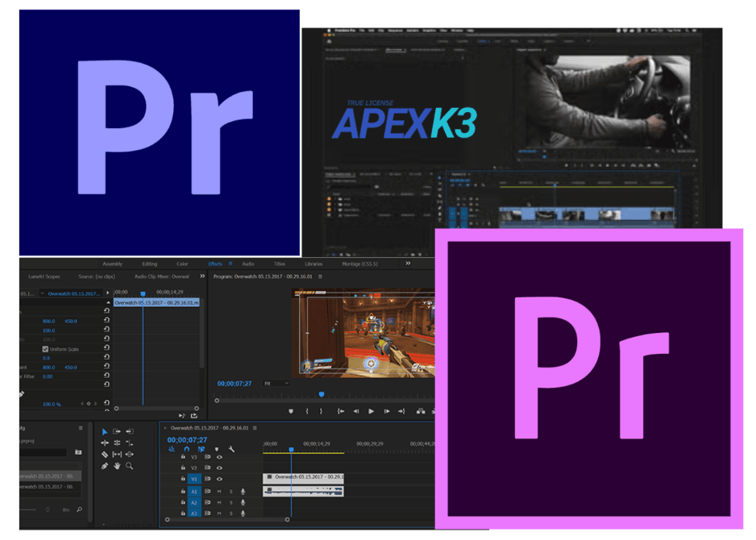Click the Project panel search magnifier

(x=79, y=509)
